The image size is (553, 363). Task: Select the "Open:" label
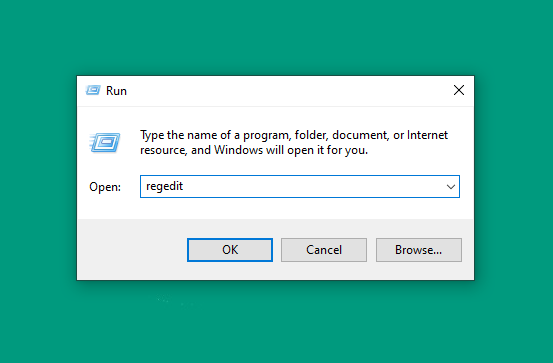[105, 187]
